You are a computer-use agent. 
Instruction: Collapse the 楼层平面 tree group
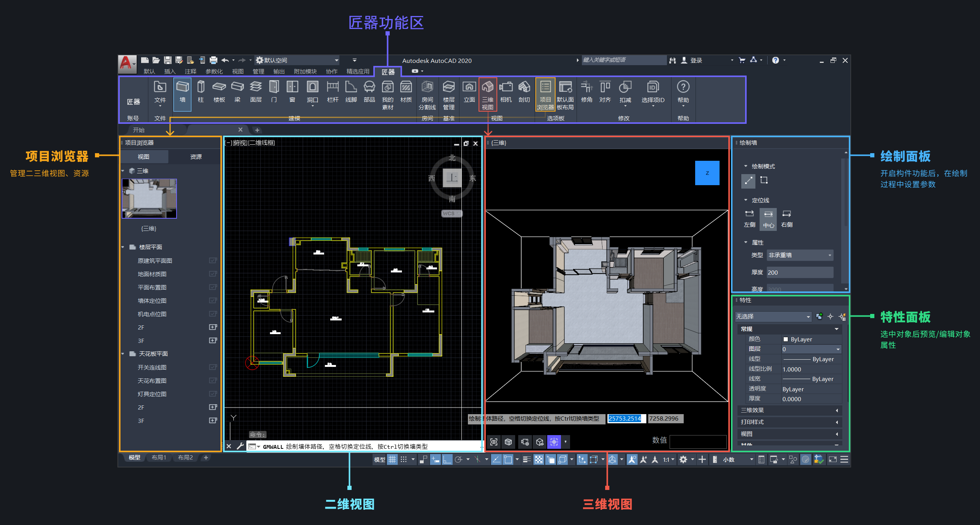pos(123,247)
